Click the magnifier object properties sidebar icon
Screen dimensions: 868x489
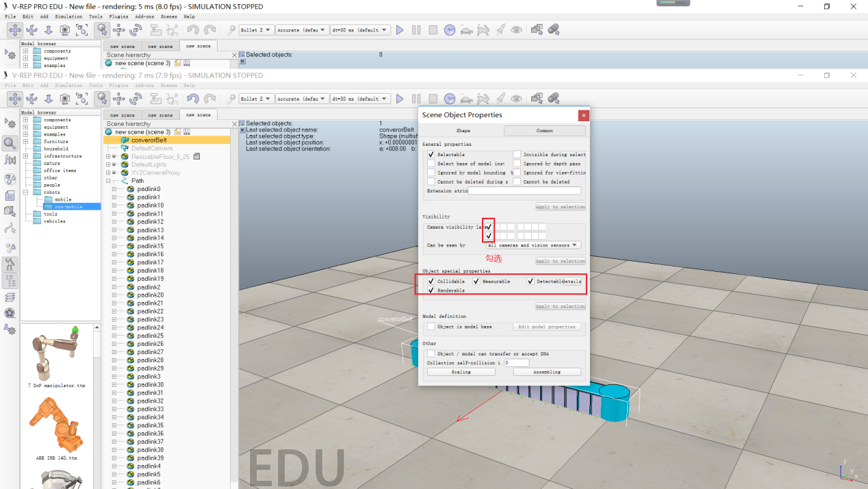coord(10,143)
